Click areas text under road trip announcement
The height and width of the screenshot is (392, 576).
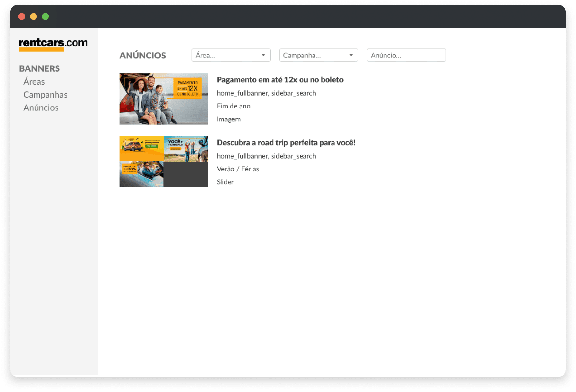(x=266, y=156)
